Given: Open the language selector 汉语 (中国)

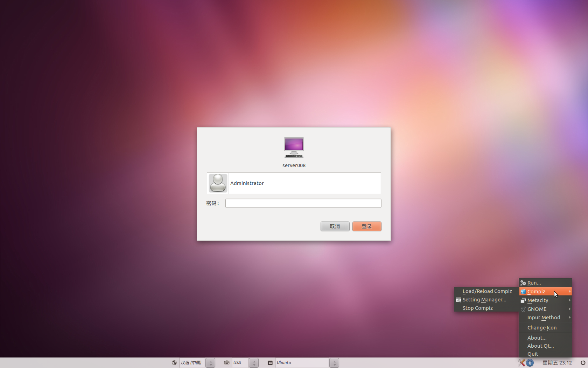Looking at the screenshot, I should [x=197, y=363].
